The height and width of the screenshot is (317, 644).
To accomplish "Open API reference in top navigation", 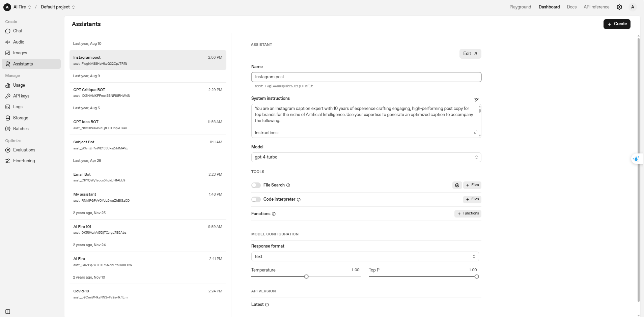I will click(596, 7).
